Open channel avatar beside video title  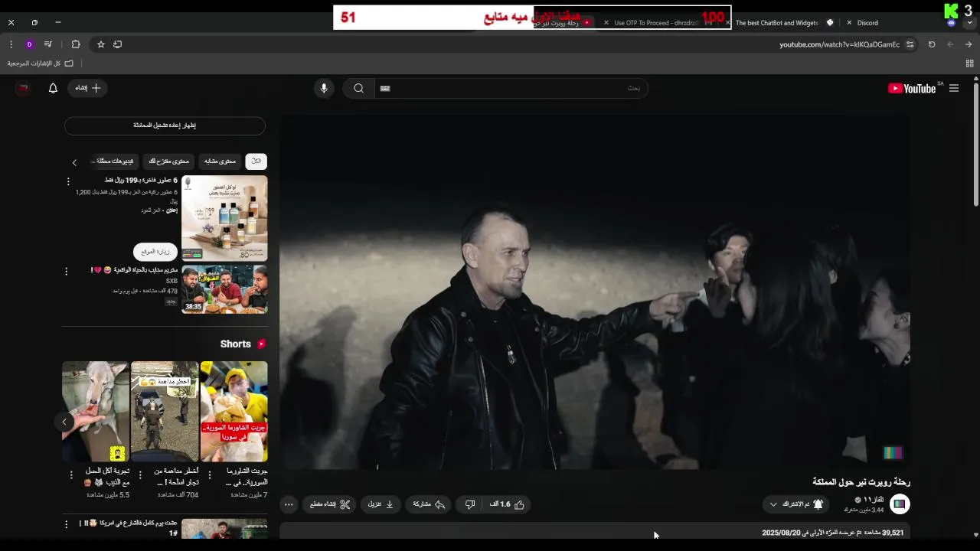tap(900, 504)
